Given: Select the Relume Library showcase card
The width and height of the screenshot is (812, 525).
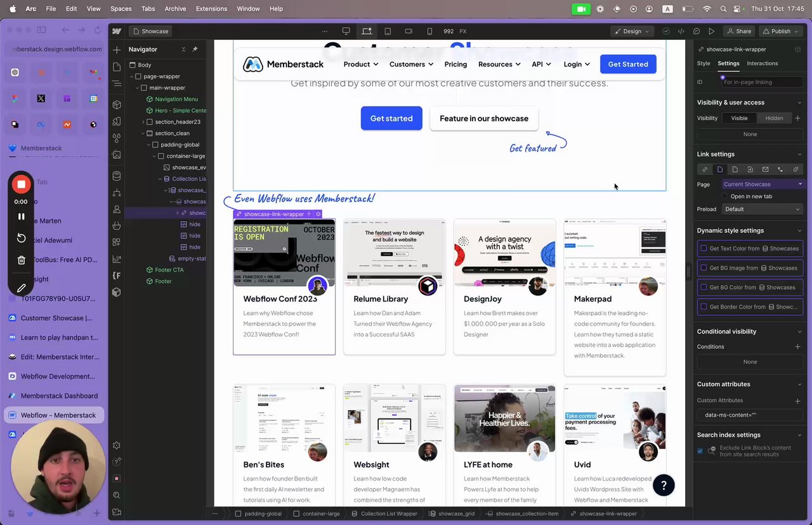Looking at the screenshot, I should click(x=395, y=287).
